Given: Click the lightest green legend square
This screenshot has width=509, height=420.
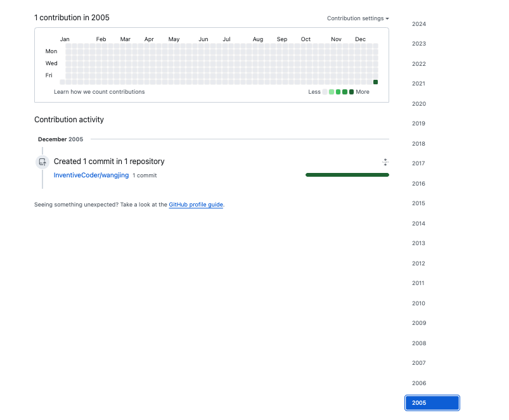Looking at the screenshot, I should point(332,92).
